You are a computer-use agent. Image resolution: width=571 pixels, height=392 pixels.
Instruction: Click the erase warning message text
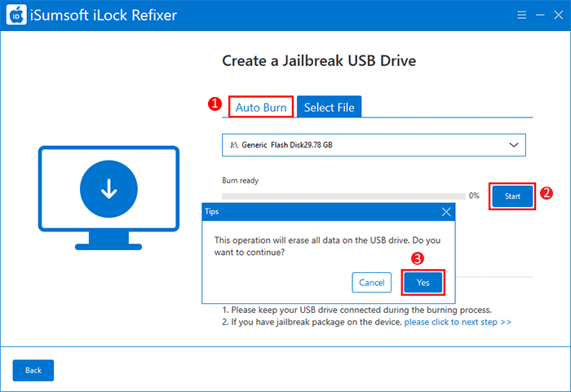click(x=327, y=246)
